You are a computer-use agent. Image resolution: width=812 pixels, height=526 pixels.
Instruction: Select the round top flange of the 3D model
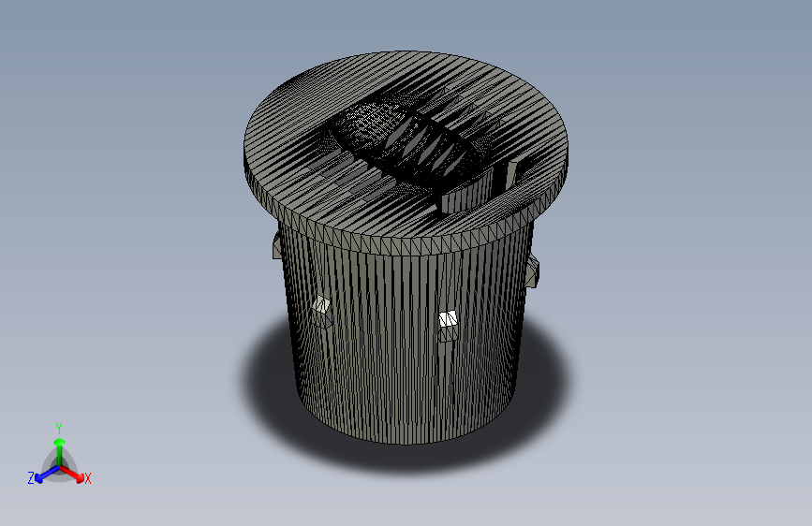pyautogui.click(x=406, y=153)
